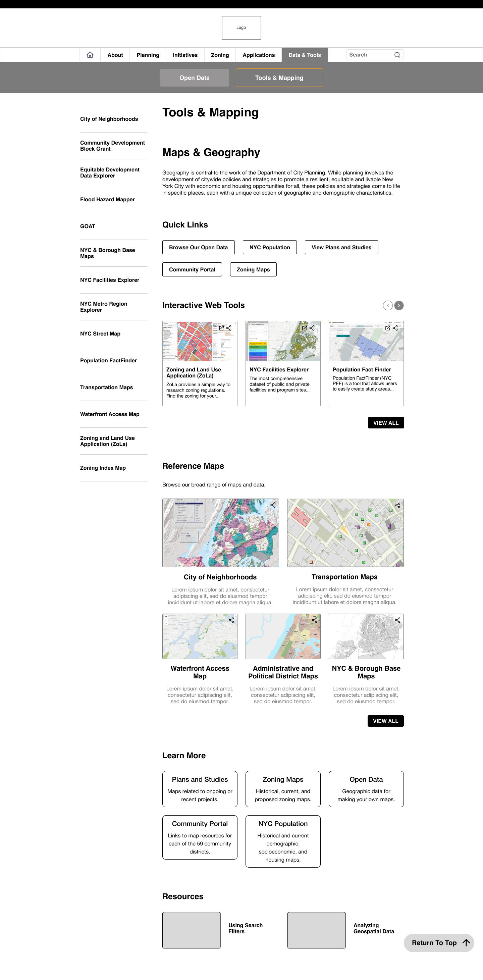Open the Initiatives menu

click(x=185, y=55)
